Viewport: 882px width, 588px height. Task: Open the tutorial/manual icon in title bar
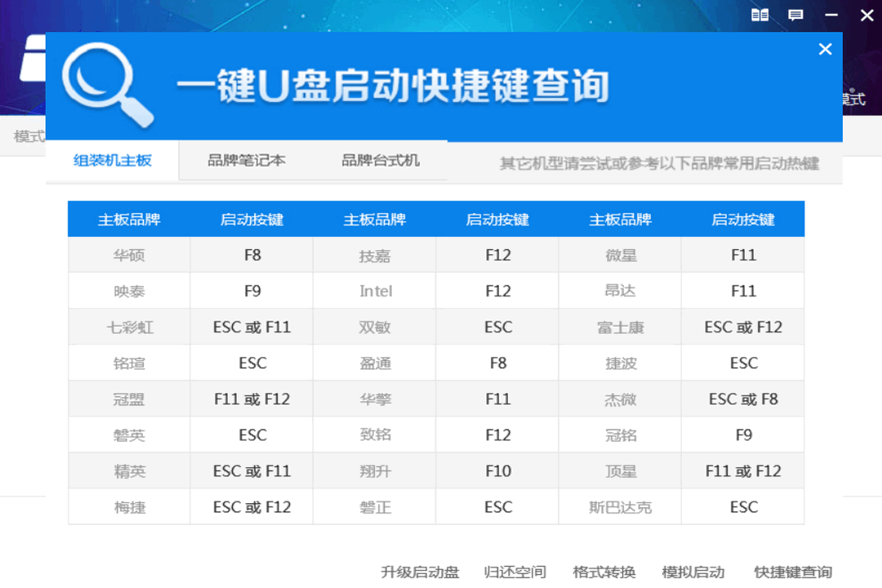click(759, 15)
